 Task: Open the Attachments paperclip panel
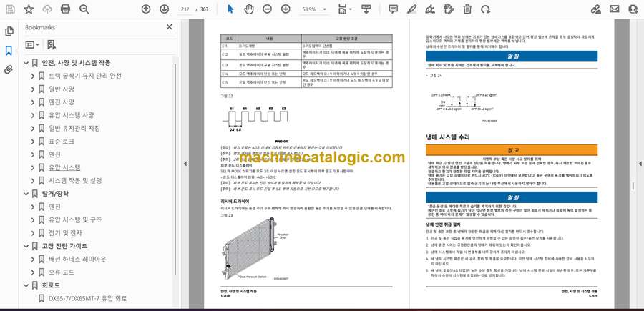coord(9,69)
